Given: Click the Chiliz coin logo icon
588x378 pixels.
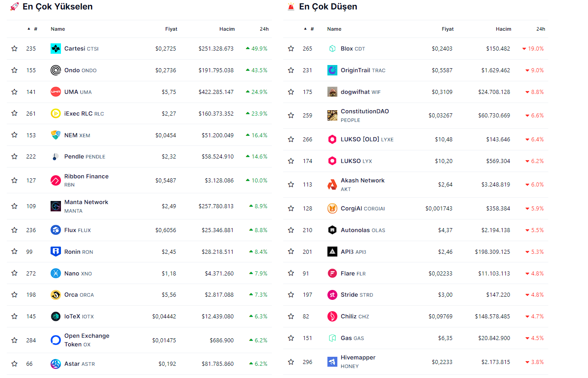Looking at the screenshot, I should tap(332, 317).
